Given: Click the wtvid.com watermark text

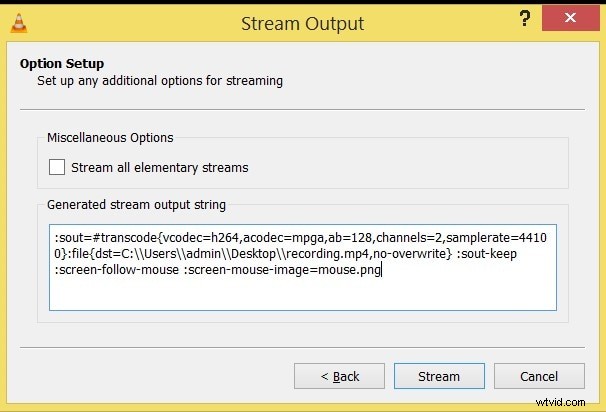Looking at the screenshot, I should [x=560, y=402].
